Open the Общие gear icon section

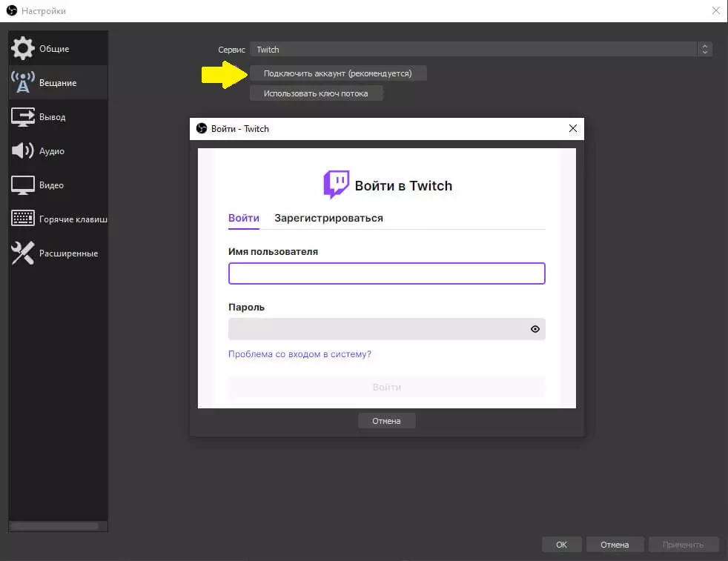[x=23, y=48]
